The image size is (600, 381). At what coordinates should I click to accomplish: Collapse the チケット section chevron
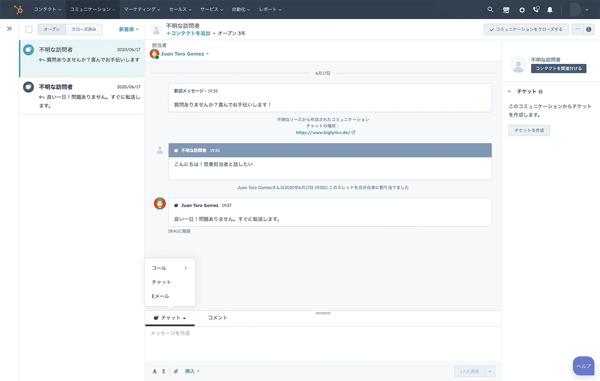point(509,91)
